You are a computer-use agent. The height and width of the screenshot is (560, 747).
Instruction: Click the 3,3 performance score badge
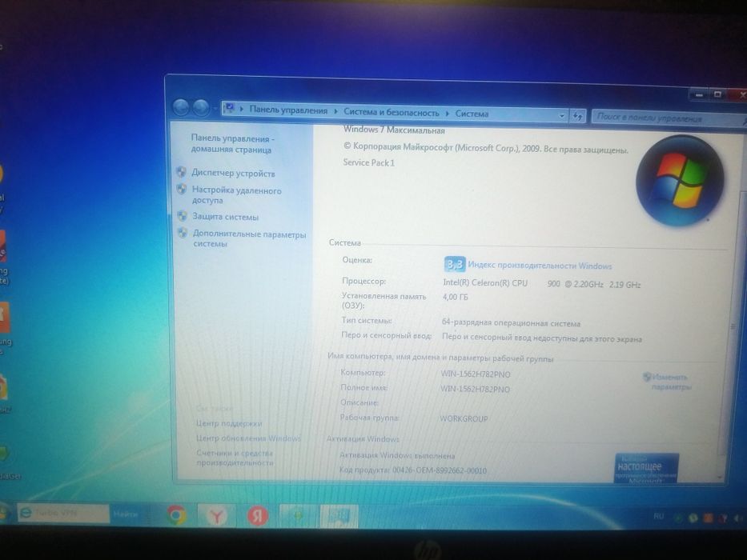pos(455,264)
